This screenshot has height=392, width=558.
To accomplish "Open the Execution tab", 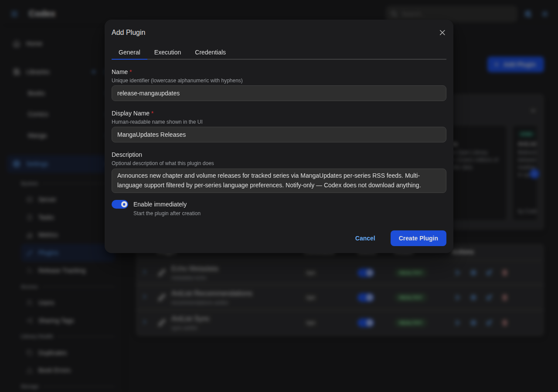I will click(167, 52).
